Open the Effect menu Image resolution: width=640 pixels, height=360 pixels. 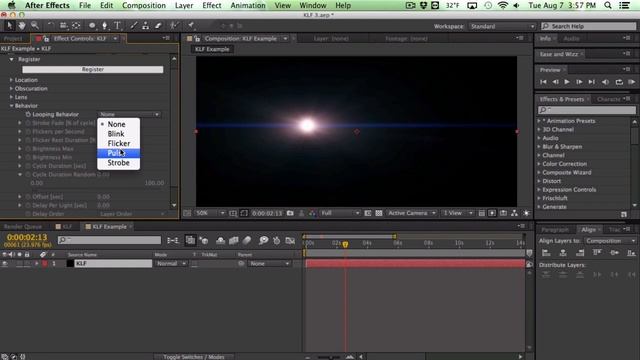coord(211,5)
